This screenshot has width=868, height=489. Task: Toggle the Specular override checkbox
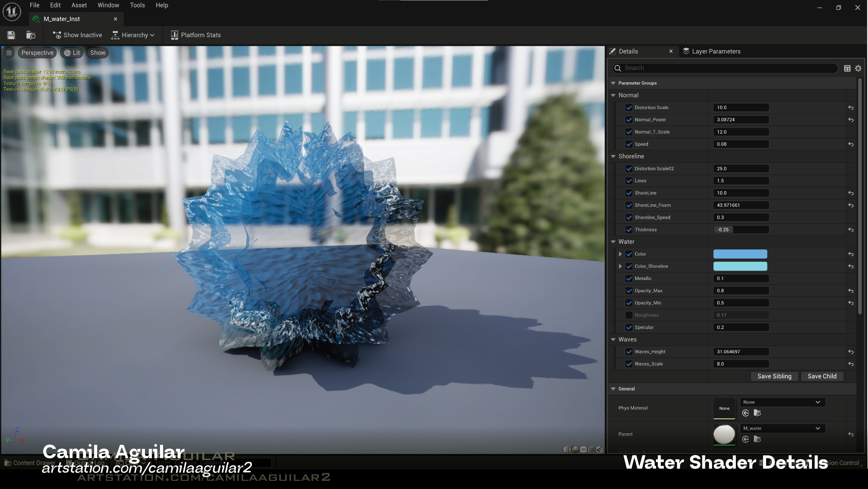[629, 327]
